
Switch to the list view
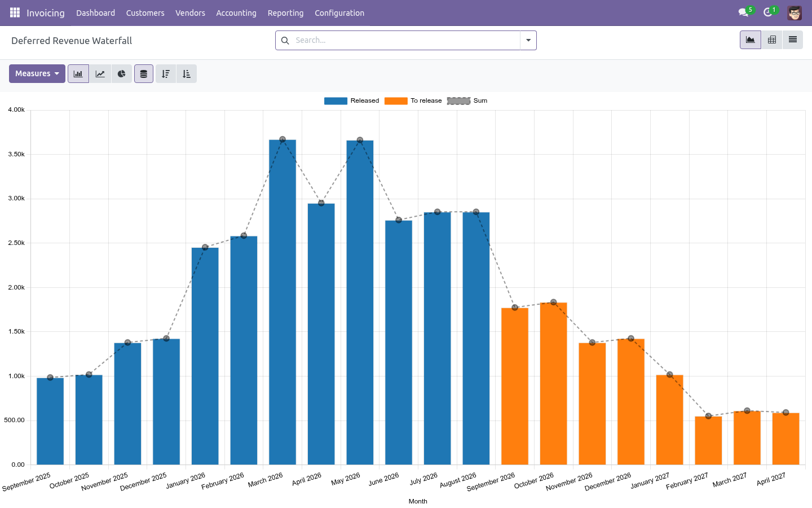click(x=793, y=40)
